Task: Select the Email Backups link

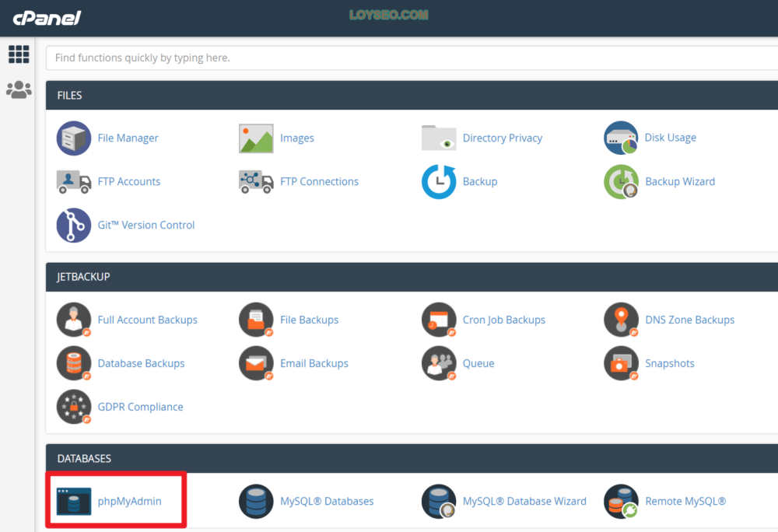Action: click(x=314, y=363)
